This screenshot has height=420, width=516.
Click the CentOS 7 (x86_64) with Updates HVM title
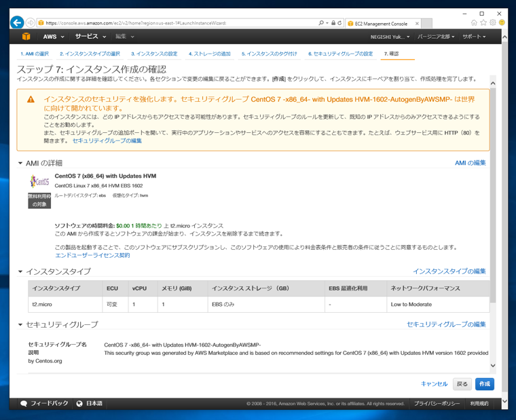tap(105, 176)
